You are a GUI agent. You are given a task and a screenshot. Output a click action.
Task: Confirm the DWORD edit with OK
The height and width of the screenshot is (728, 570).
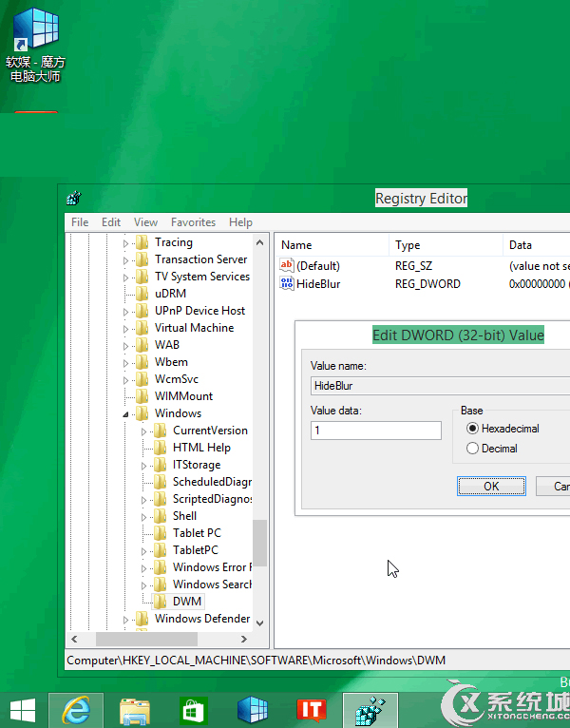[491, 486]
